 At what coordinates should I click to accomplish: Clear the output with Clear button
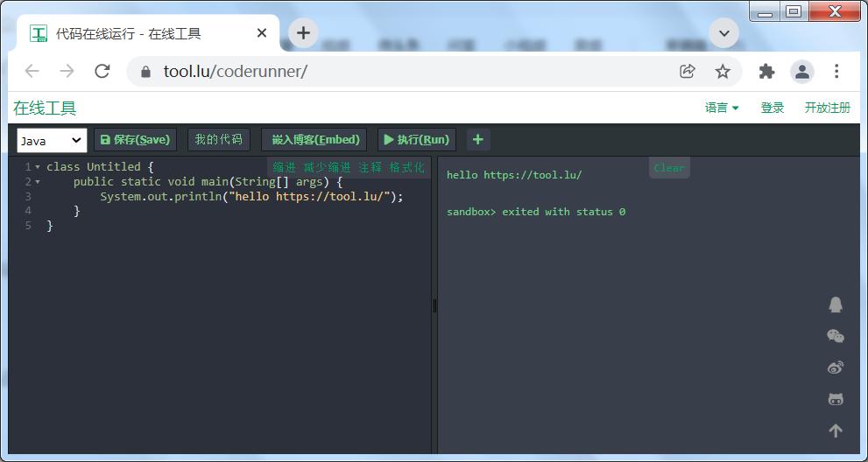tap(669, 168)
